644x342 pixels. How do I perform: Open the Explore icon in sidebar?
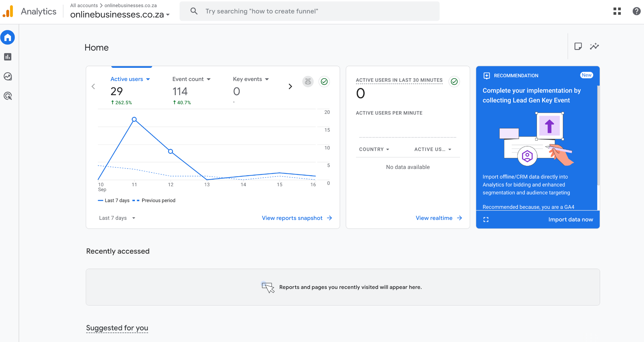coord(8,76)
